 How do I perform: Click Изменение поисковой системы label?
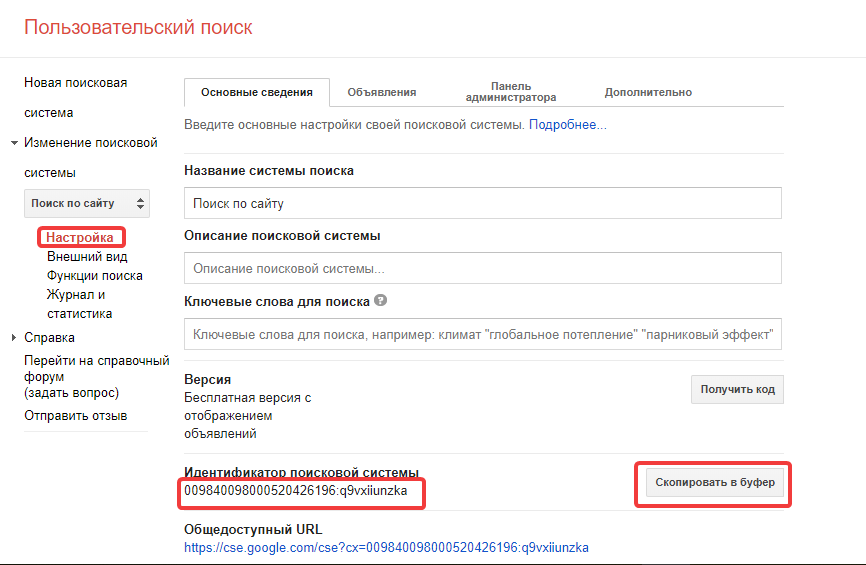tap(91, 157)
